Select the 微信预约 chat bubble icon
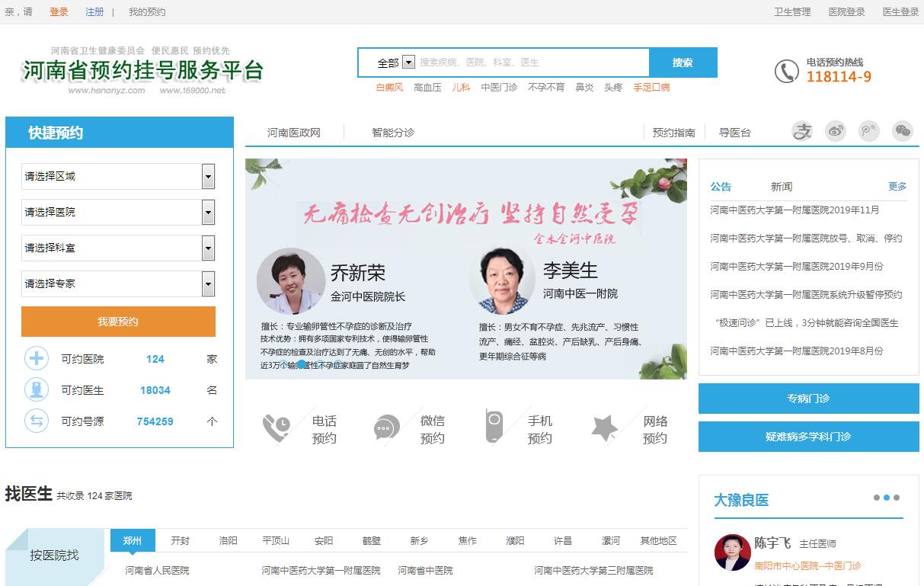Viewport: 924px width, 586px height. pyautogui.click(x=386, y=428)
